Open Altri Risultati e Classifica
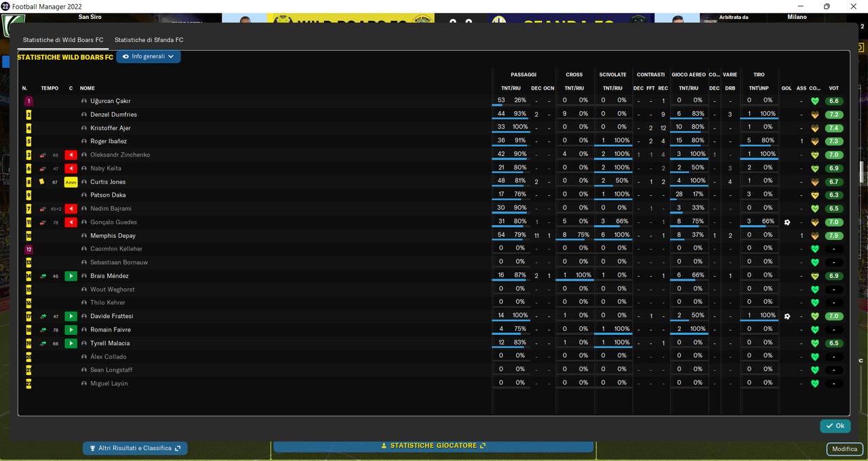Viewport: 868px width, 461px height. (135, 448)
